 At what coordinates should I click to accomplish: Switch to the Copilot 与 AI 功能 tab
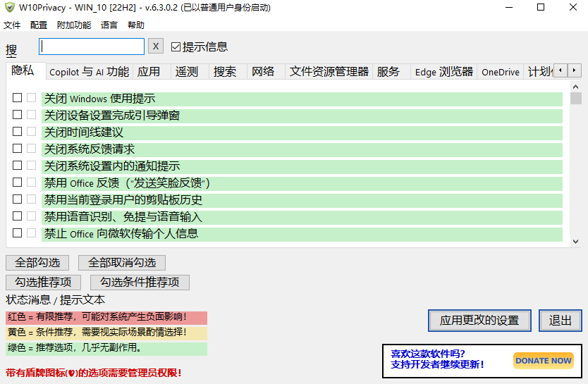(x=90, y=72)
